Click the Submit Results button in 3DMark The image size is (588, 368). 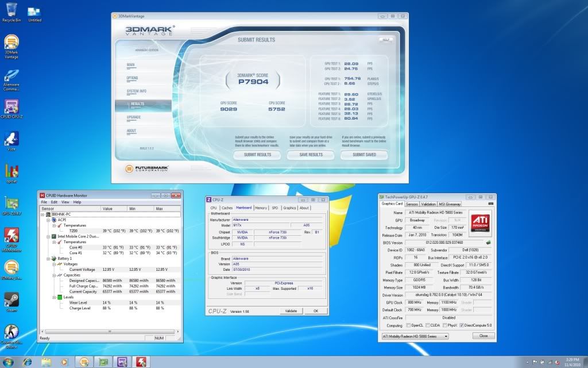click(x=257, y=155)
